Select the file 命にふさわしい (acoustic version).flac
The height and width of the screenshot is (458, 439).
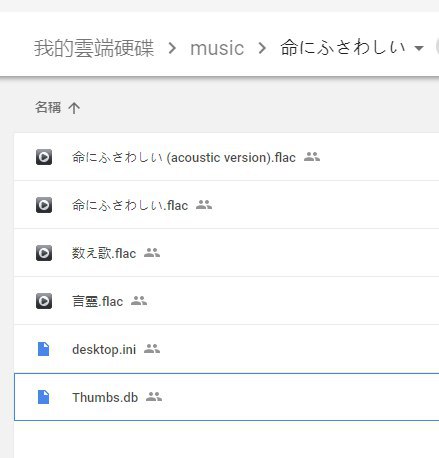pyautogui.click(x=184, y=157)
